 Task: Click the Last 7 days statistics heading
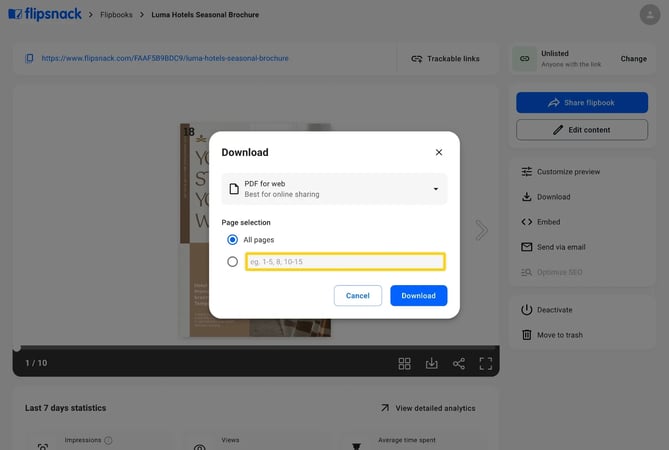tap(65, 408)
